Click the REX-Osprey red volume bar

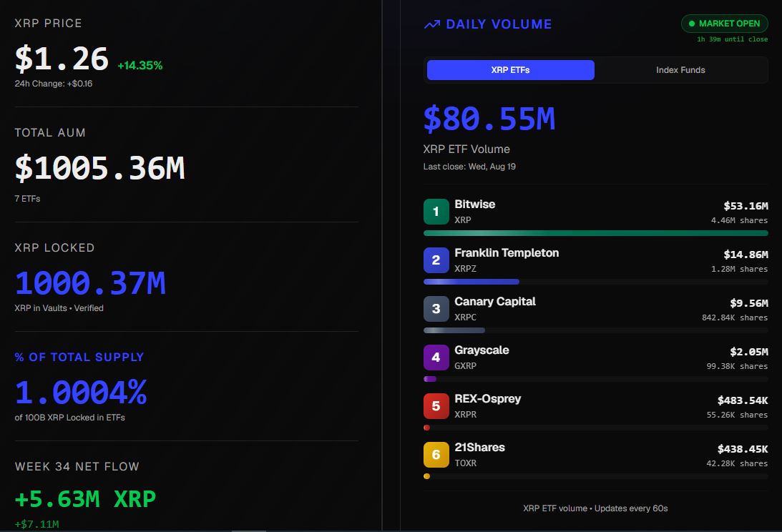point(426,428)
